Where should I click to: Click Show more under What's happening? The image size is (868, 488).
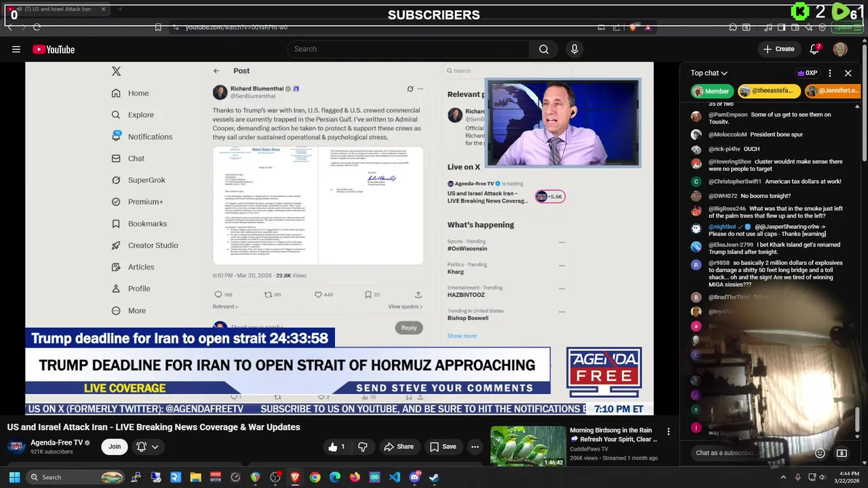(x=462, y=336)
